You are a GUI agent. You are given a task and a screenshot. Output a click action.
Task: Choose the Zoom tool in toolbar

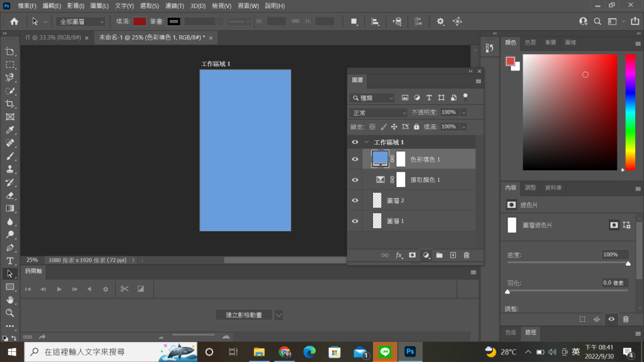(10, 313)
